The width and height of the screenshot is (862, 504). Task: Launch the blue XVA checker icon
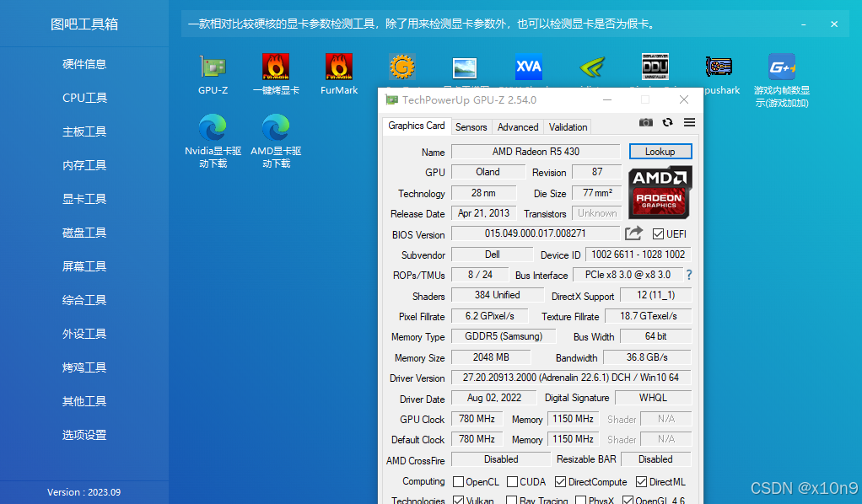[528, 67]
